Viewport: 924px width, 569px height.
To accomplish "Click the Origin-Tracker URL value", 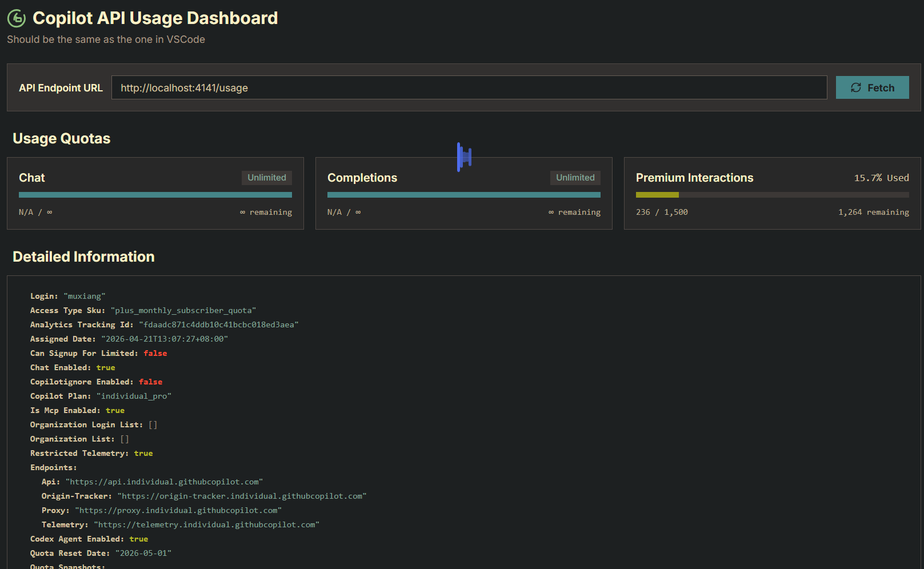I will pos(242,496).
